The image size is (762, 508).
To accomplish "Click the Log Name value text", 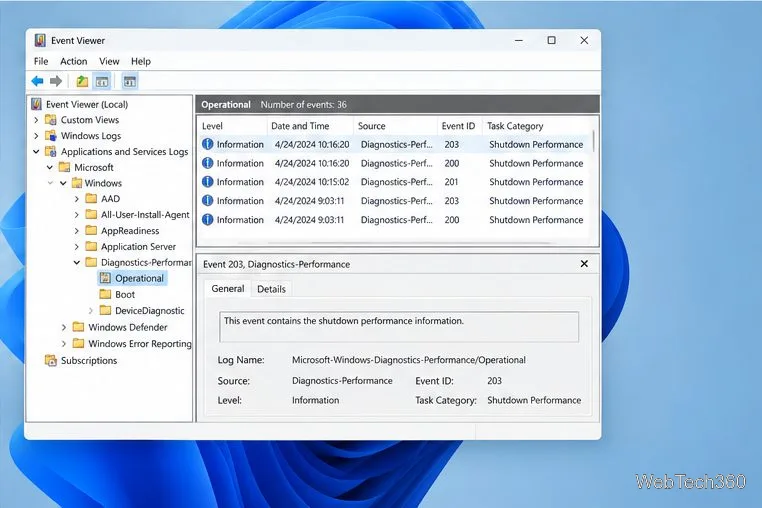I will [409, 360].
